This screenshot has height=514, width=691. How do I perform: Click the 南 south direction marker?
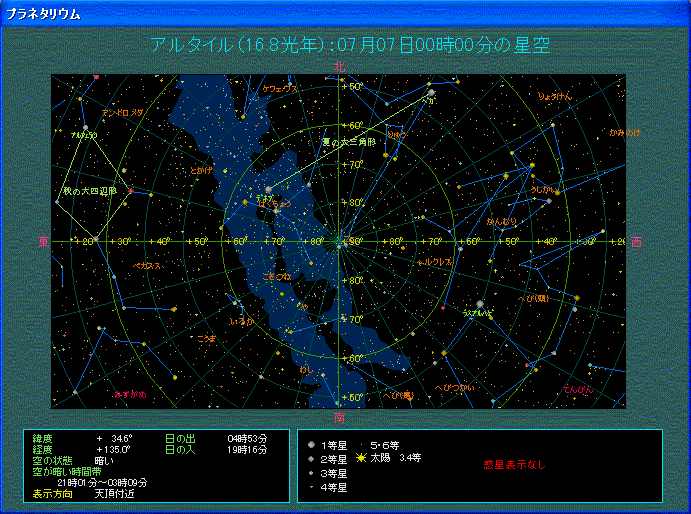[340, 417]
